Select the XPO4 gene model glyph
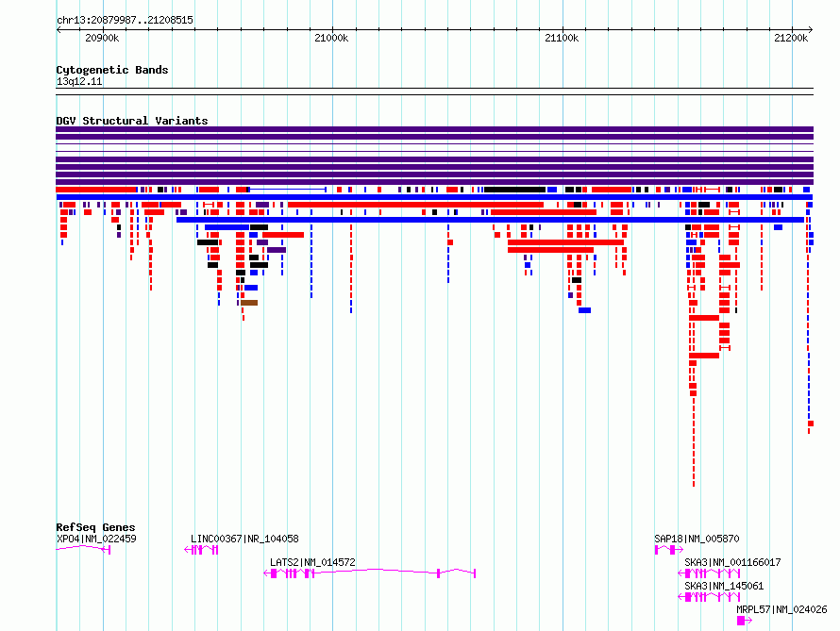 pos(83,549)
